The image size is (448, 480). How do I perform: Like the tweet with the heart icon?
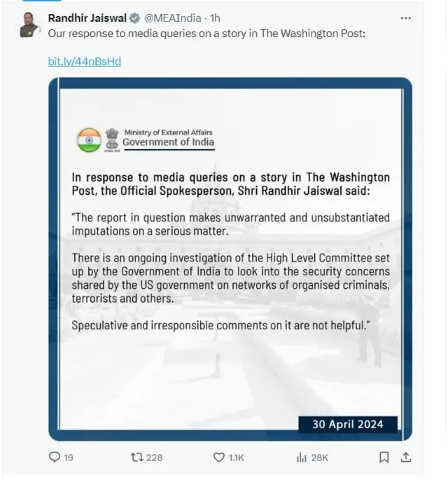(x=219, y=457)
